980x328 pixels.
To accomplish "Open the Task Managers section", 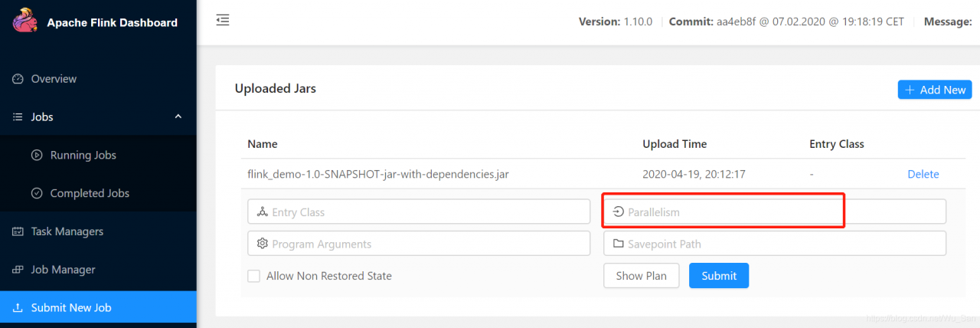I will point(67,231).
